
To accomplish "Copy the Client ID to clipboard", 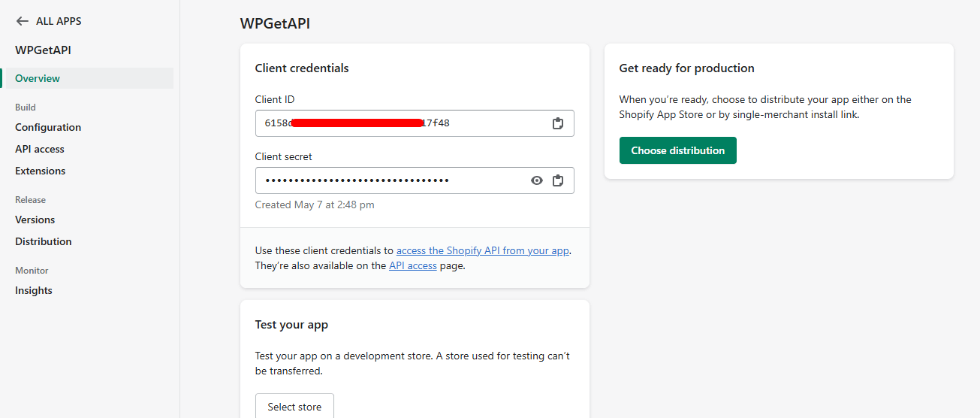I will (557, 123).
